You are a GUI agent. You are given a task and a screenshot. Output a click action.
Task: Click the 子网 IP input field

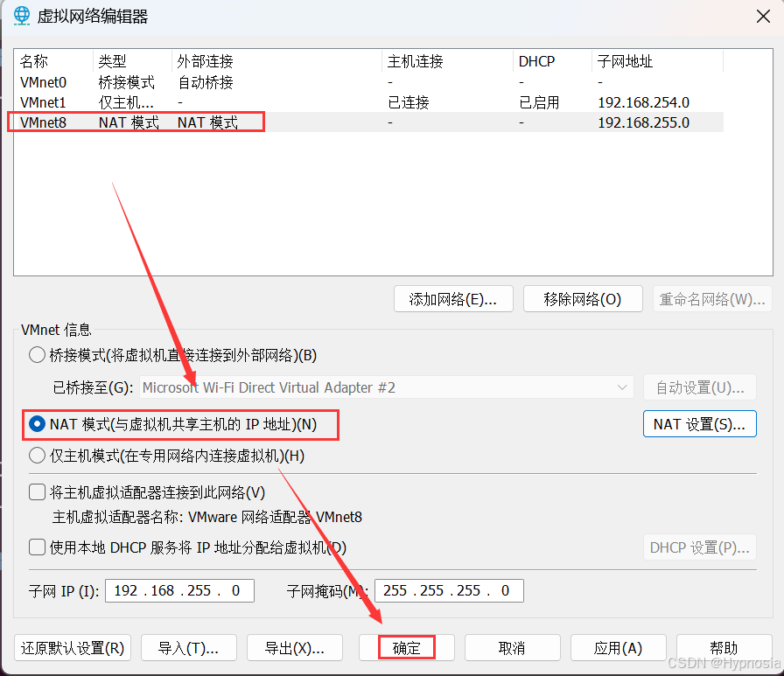pyautogui.click(x=179, y=590)
